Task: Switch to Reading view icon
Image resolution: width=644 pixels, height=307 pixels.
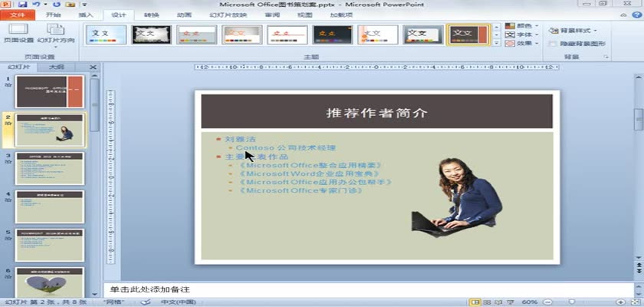Action: (x=498, y=302)
